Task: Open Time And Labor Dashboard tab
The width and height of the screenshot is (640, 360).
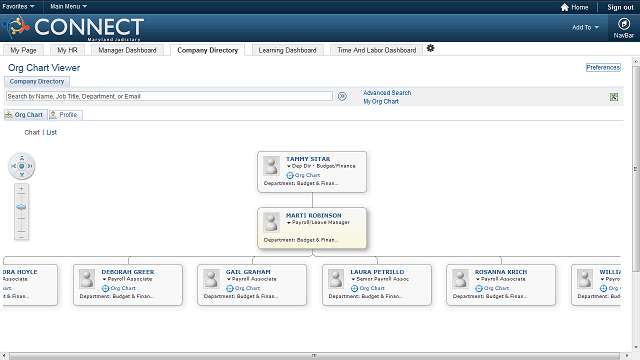Action: tap(376, 50)
